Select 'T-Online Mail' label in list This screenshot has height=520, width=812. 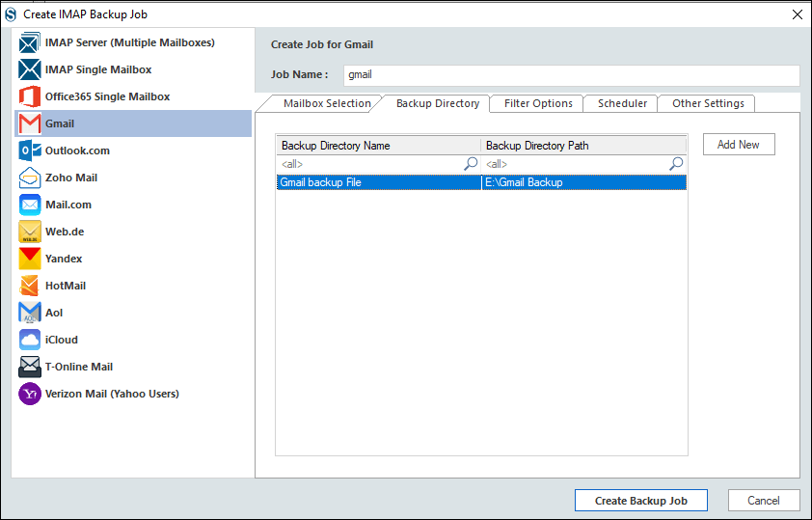coord(79,367)
